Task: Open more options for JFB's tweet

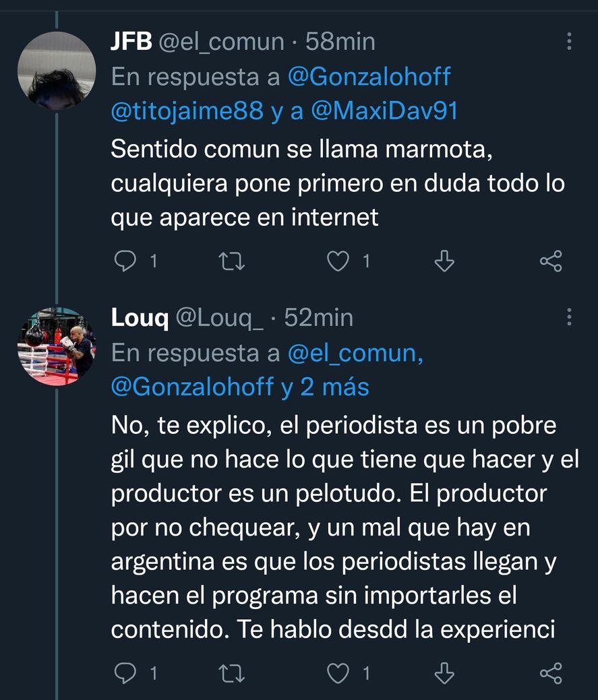Action: [569, 42]
